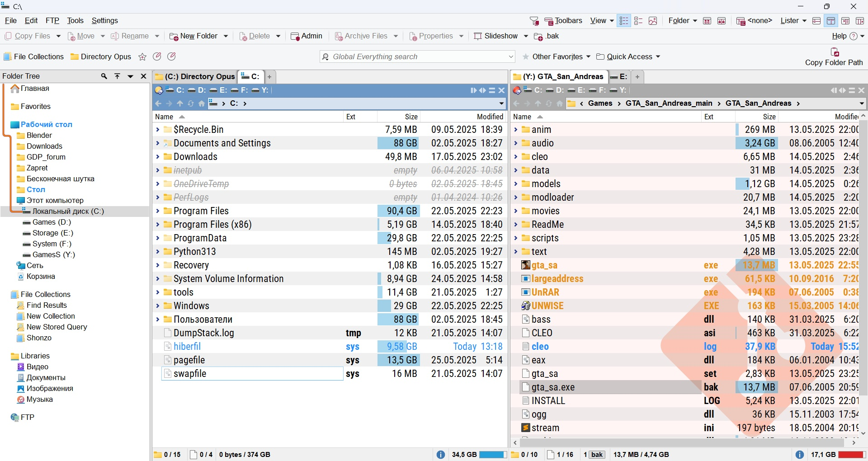Open the FTP menu
This screenshot has width=868, height=461.
pyautogui.click(x=52, y=21)
